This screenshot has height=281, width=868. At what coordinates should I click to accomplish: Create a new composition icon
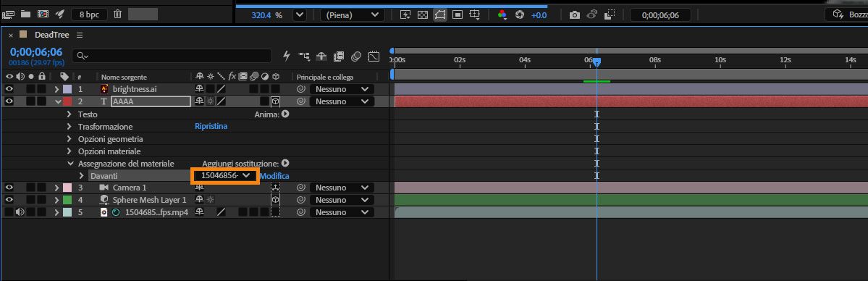coord(43,14)
